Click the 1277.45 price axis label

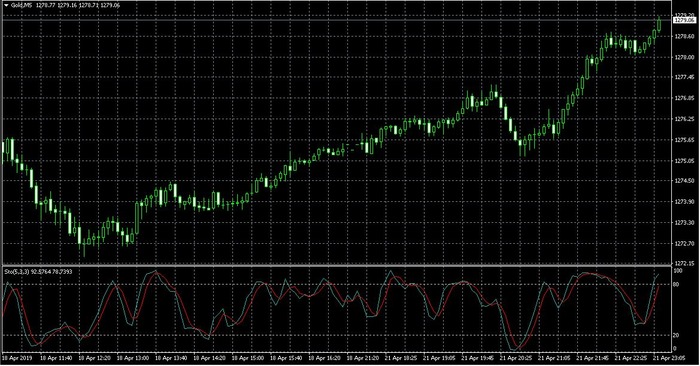pos(684,78)
